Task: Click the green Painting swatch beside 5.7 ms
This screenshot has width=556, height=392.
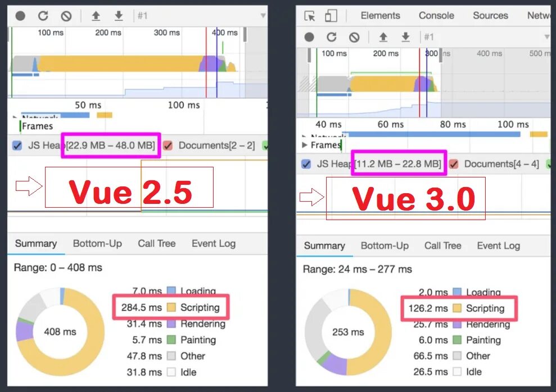Action: (x=171, y=340)
